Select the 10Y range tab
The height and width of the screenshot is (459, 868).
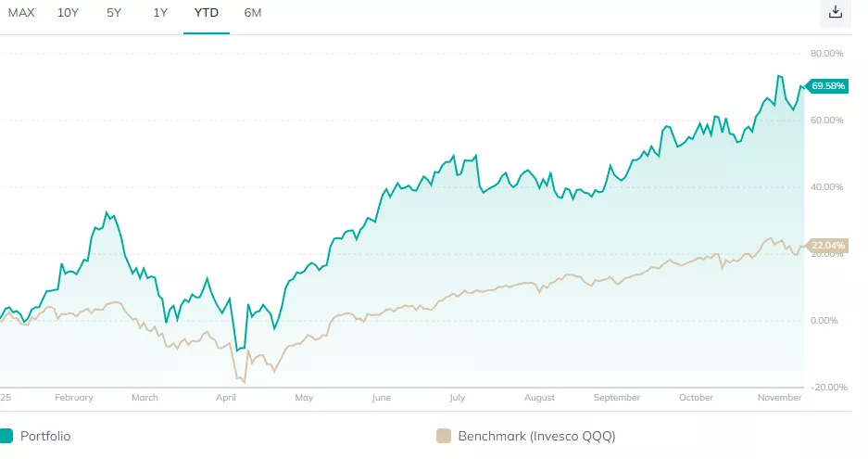pyautogui.click(x=68, y=13)
